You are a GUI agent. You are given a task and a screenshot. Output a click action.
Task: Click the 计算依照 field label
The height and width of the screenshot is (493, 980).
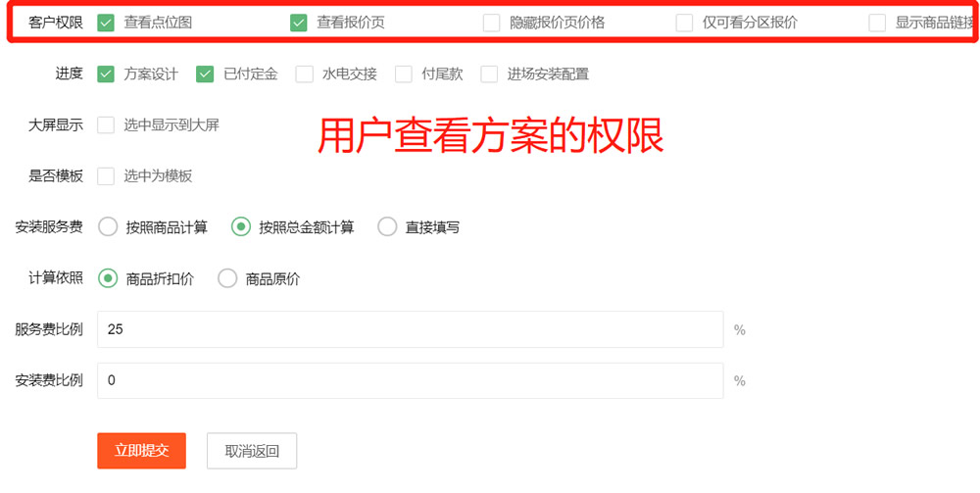[56, 278]
